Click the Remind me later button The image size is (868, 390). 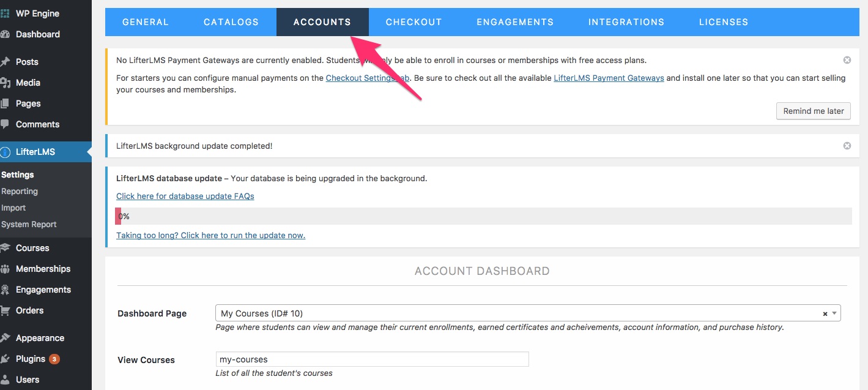click(814, 111)
